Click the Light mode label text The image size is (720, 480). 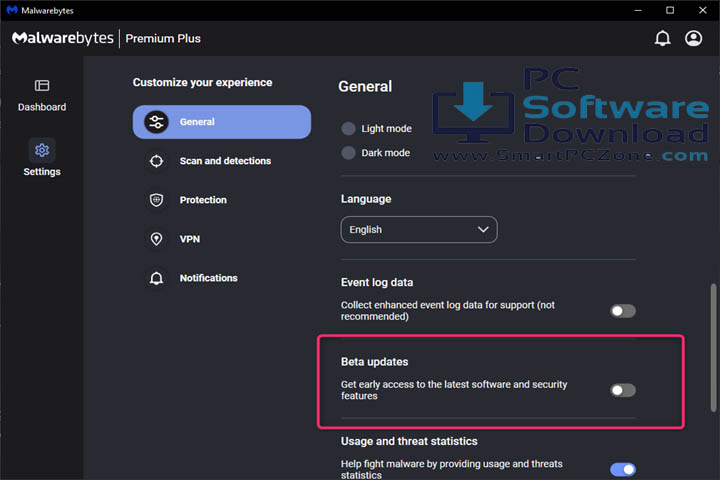[x=386, y=129]
